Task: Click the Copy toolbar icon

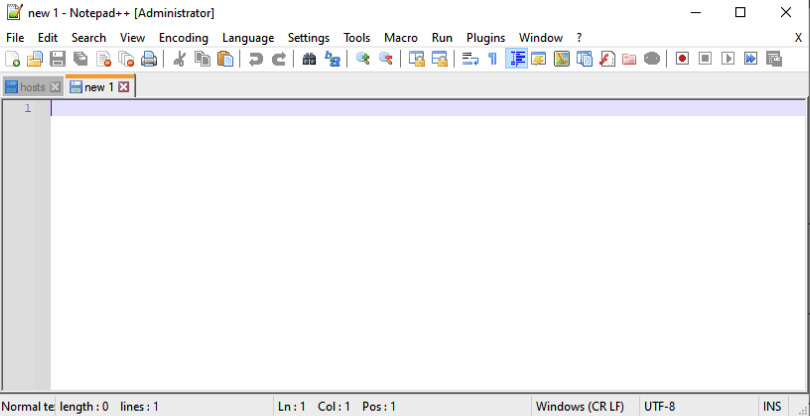Action: 202,59
